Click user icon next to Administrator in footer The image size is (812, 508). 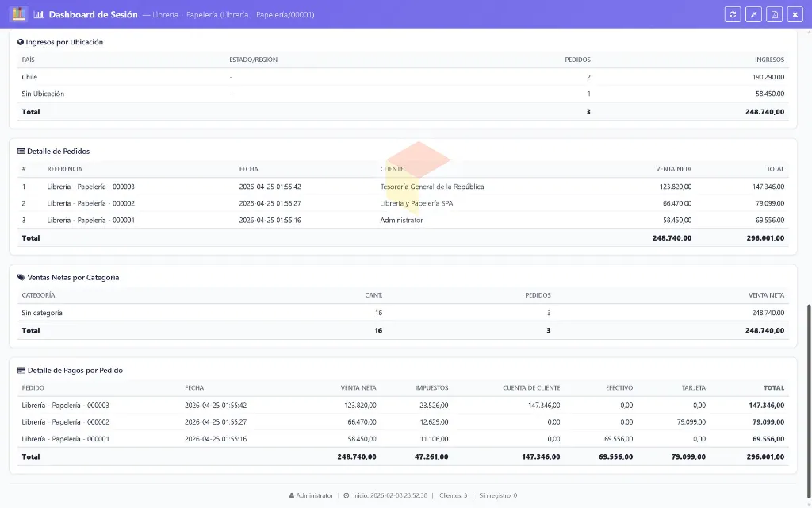[x=292, y=495]
